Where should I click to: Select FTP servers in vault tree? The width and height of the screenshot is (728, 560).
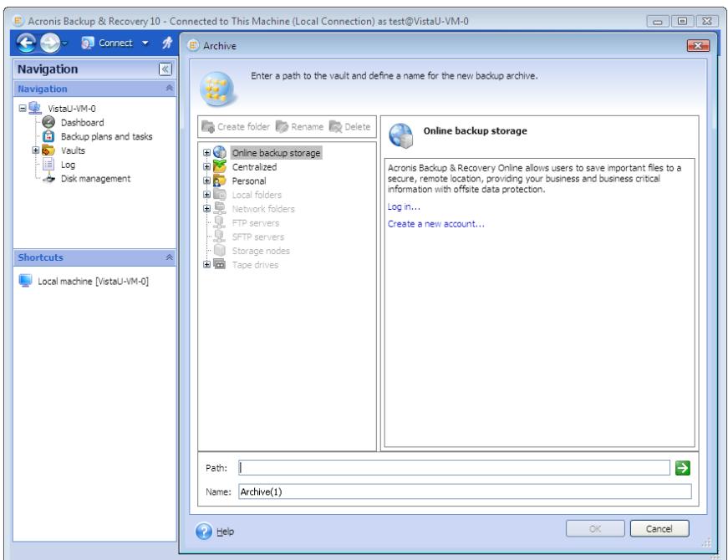tap(256, 223)
